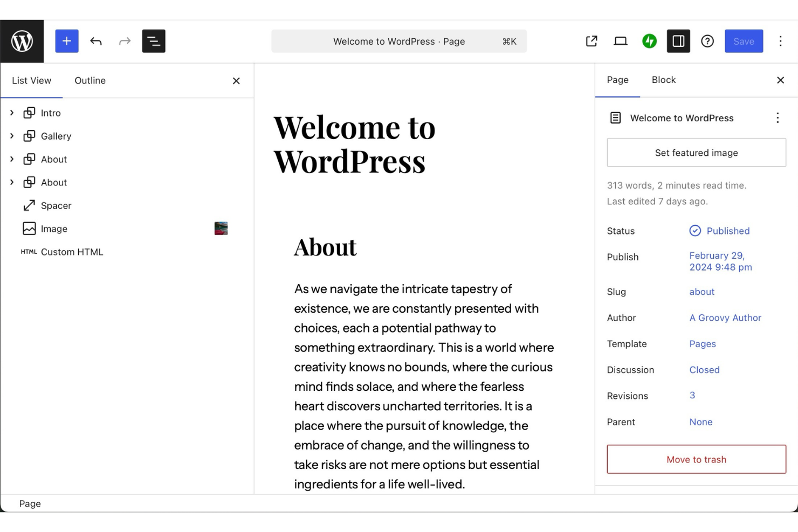Viewport: 798px width, 532px height.
Task: Select the Spacer block icon
Action: [x=29, y=205]
